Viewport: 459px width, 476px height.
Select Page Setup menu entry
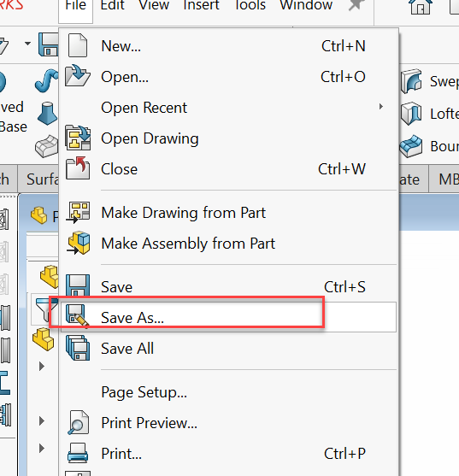[144, 392]
